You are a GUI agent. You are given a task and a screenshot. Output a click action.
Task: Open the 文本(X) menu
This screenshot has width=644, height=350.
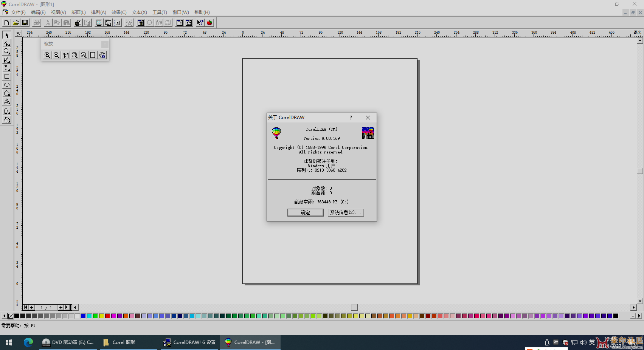[140, 12]
